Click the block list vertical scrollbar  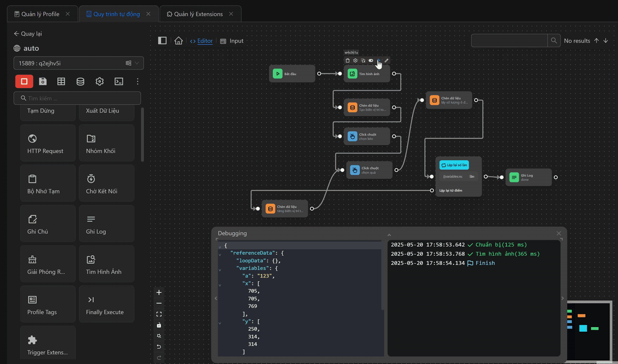pyautogui.click(x=142, y=134)
